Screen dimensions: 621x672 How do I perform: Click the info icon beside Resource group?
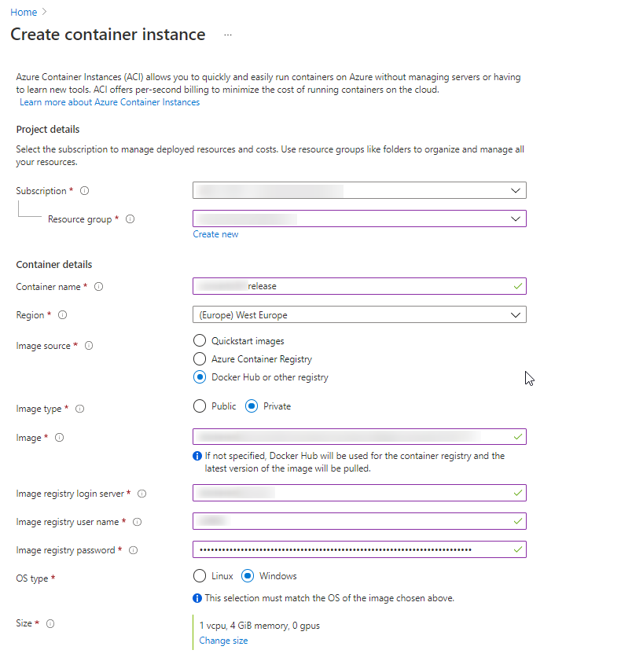[x=130, y=219]
